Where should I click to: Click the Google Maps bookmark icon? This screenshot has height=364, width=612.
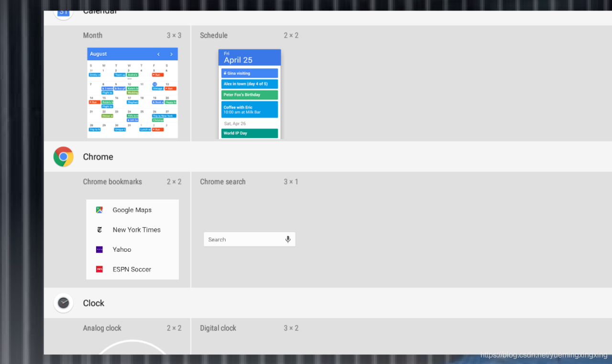tap(99, 210)
